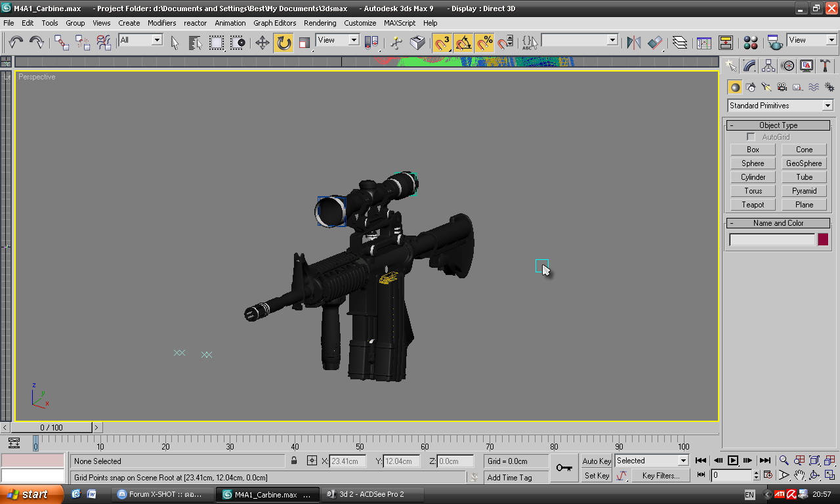The image size is (840, 504).
Task: Click the Teapot primitive button
Action: pyautogui.click(x=753, y=205)
